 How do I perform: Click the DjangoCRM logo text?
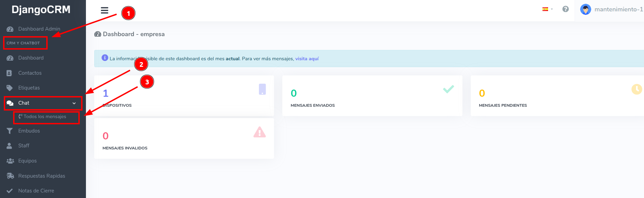tap(41, 10)
